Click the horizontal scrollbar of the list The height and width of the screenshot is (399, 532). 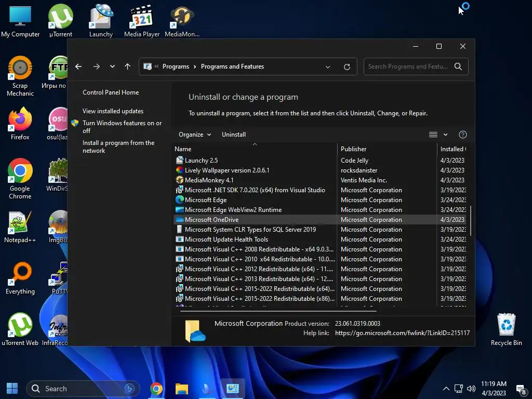pyautogui.click(x=278, y=311)
